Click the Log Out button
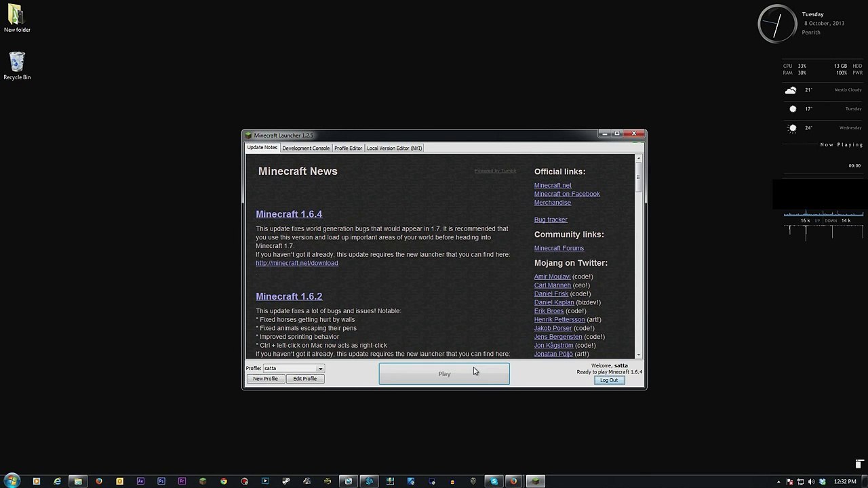The width and height of the screenshot is (868, 488). click(609, 380)
